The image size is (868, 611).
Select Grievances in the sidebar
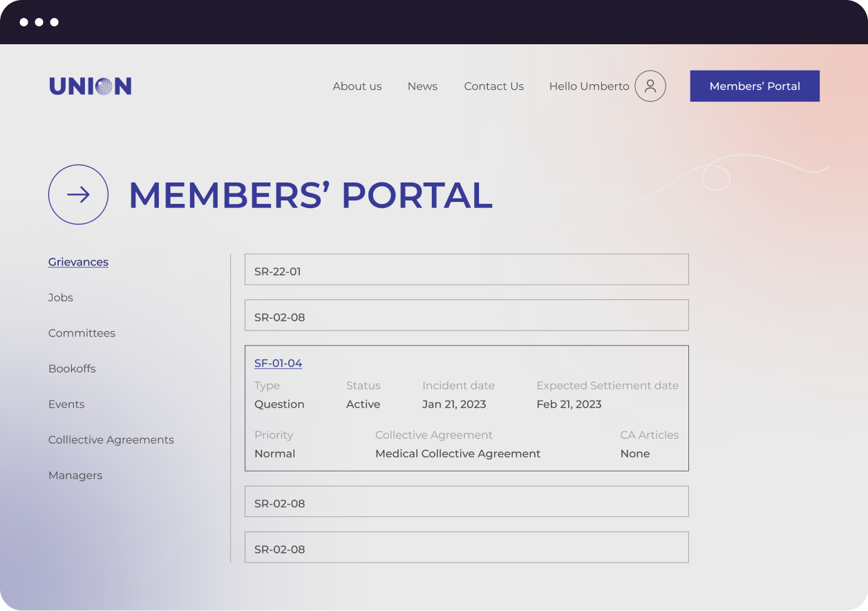(x=78, y=262)
